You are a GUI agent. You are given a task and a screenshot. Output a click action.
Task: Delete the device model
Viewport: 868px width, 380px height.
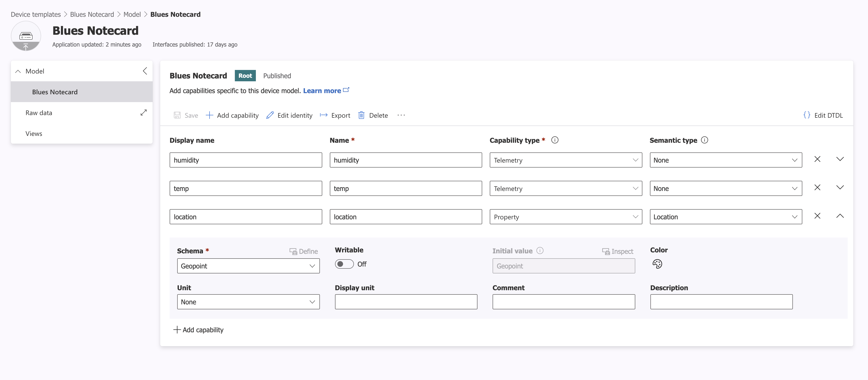[x=373, y=115]
